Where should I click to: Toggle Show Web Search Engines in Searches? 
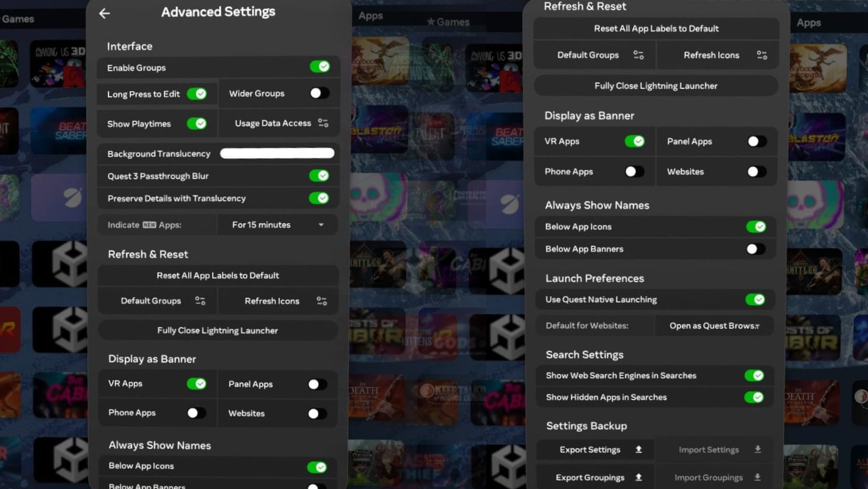pos(755,375)
